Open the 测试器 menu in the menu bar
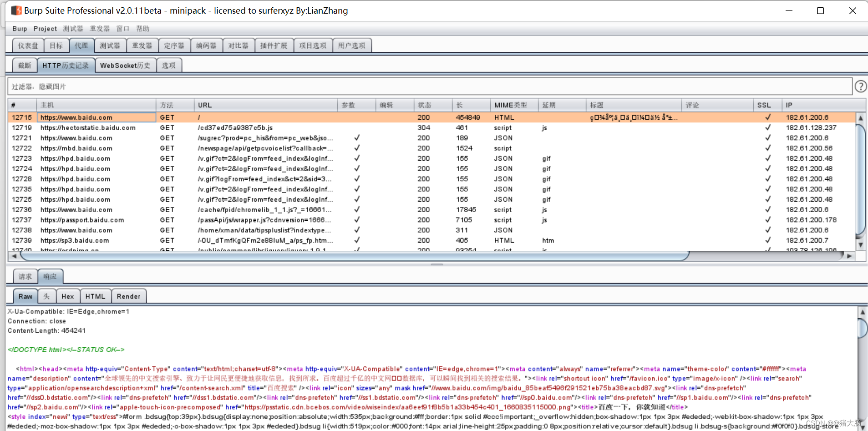868x431 pixels. tap(73, 29)
